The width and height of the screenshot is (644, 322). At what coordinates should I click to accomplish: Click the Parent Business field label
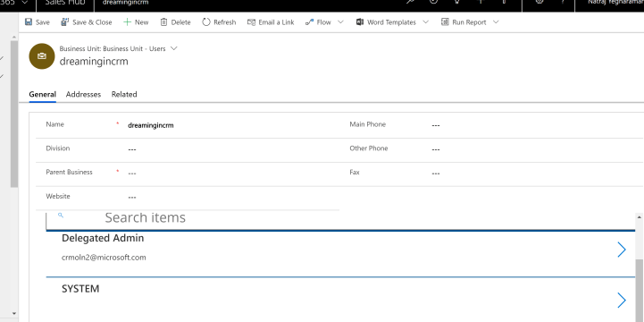(69, 172)
